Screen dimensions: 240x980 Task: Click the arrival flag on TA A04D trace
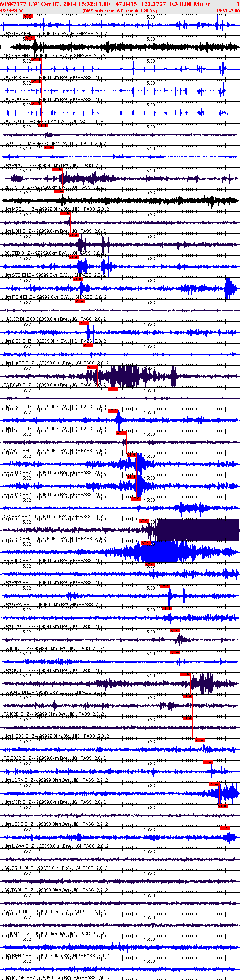[185, 674]
